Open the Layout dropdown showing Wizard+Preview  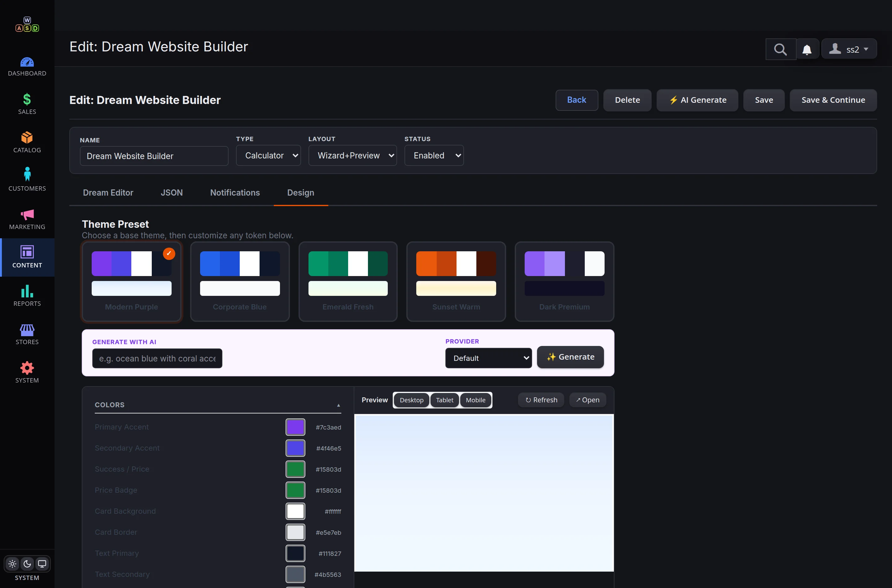(x=352, y=156)
